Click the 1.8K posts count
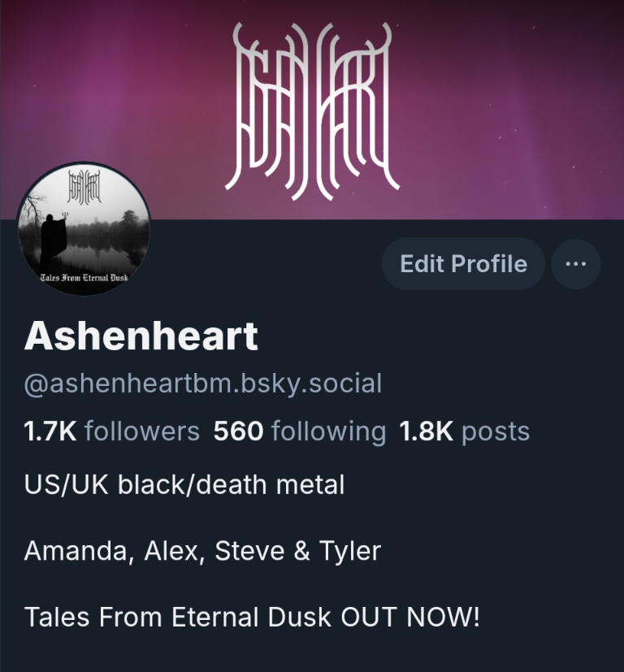The height and width of the screenshot is (672, 624). [426, 431]
